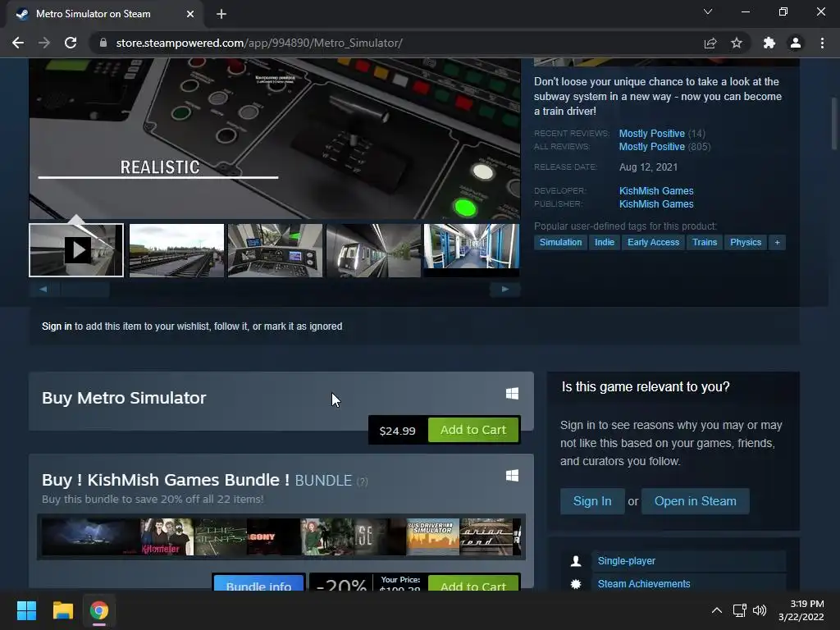Image resolution: width=840 pixels, height=630 pixels.
Task: Open the Physics tag
Action: point(745,242)
